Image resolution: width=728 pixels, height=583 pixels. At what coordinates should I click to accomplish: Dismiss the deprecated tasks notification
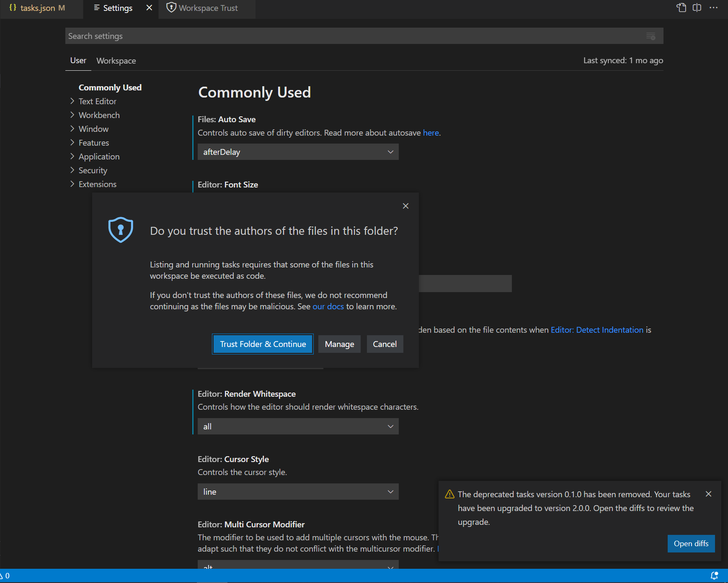click(708, 494)
